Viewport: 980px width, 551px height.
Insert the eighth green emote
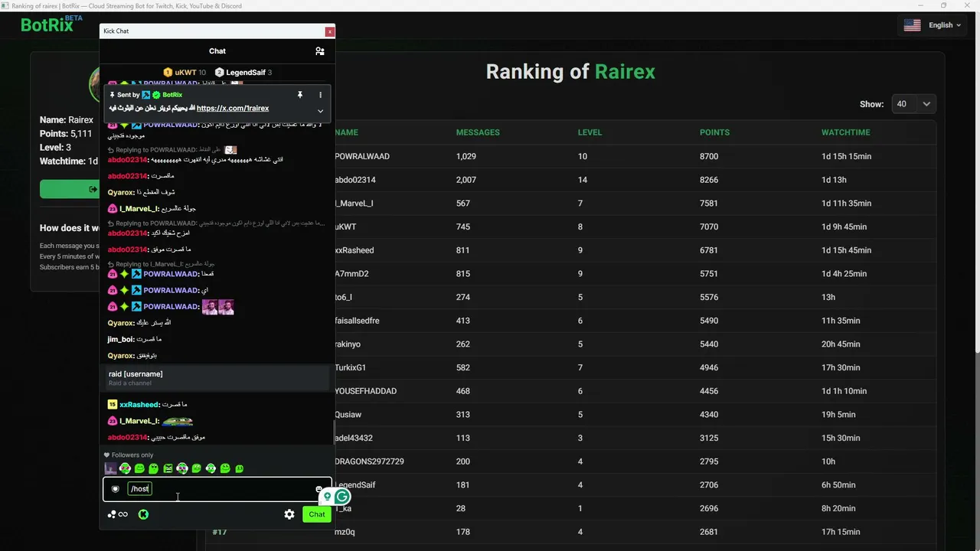point(211,468)
